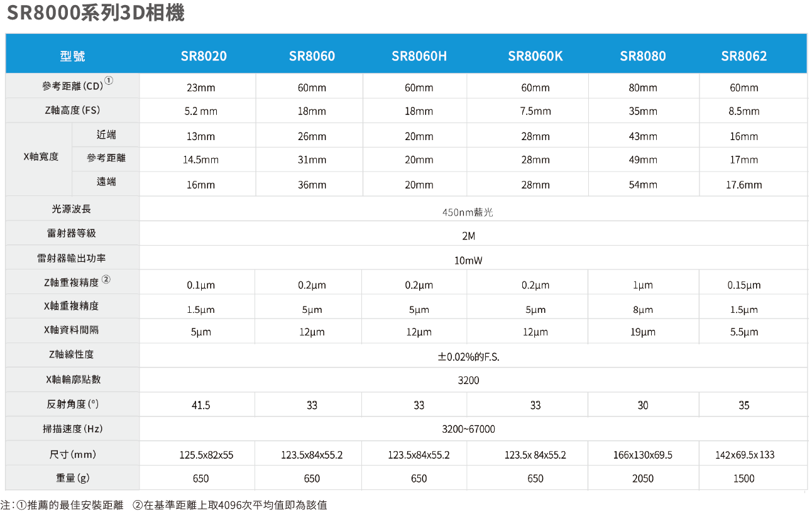Screen dimensions: 812x512
Task: Click the 10mW output power value
Action: 468,261
